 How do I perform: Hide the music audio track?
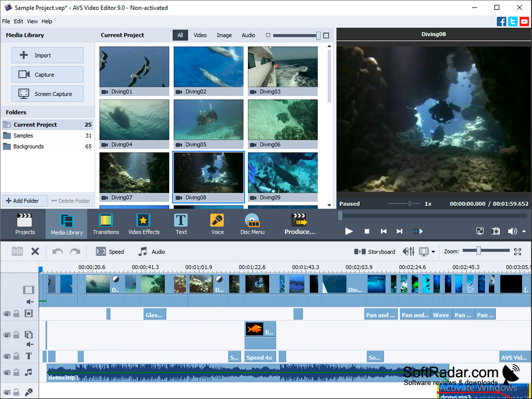[x=7, y=373]
